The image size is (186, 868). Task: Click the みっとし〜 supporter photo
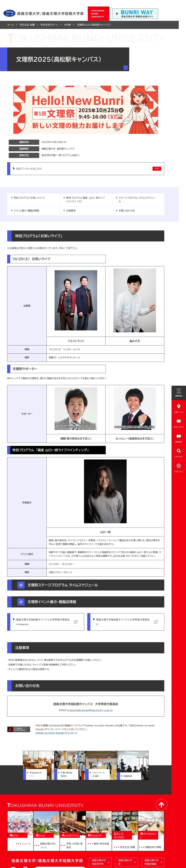(x=135, y=408)
